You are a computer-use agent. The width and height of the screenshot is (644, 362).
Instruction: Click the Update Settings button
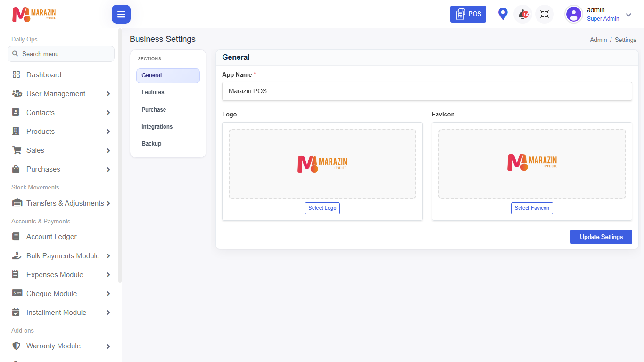(x=601, y=237)
